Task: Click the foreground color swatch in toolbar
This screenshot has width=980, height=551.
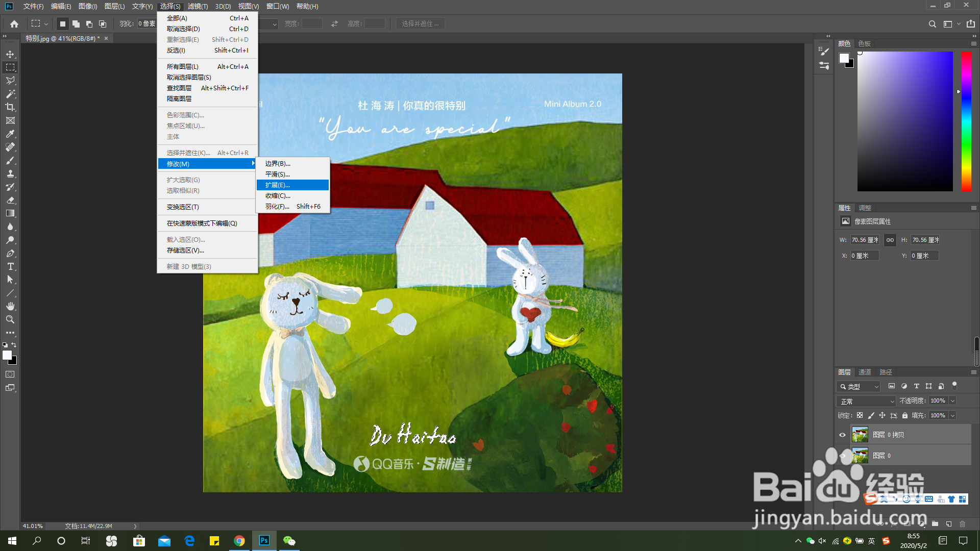Action: 7,355
